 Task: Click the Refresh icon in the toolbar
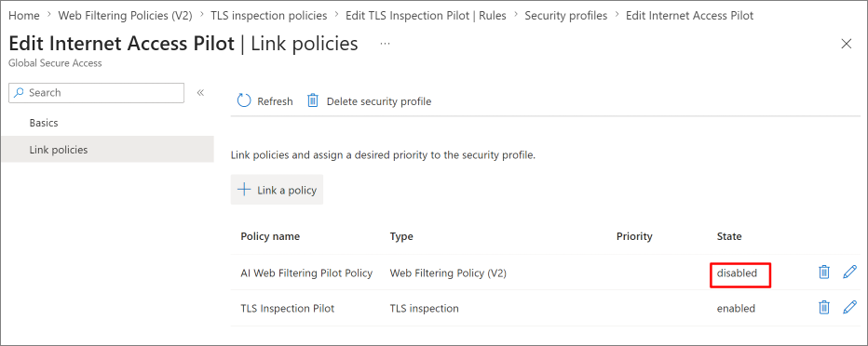click(x=244, y=100)
